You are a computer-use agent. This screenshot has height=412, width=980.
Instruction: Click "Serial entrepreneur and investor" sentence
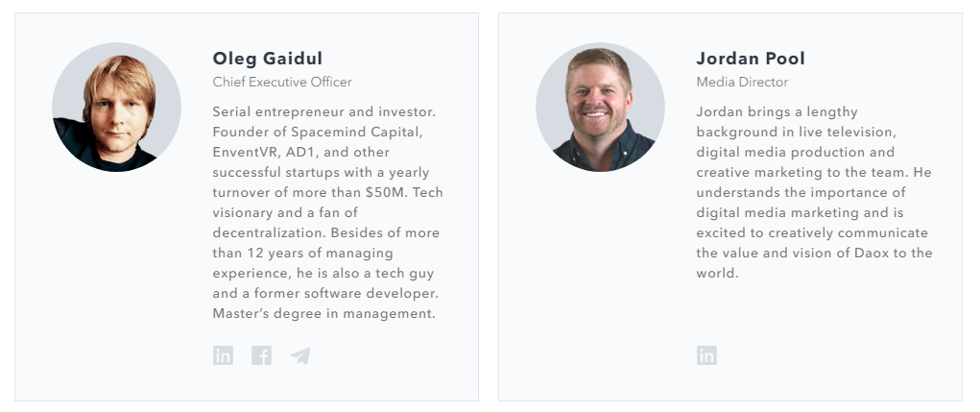323,111
